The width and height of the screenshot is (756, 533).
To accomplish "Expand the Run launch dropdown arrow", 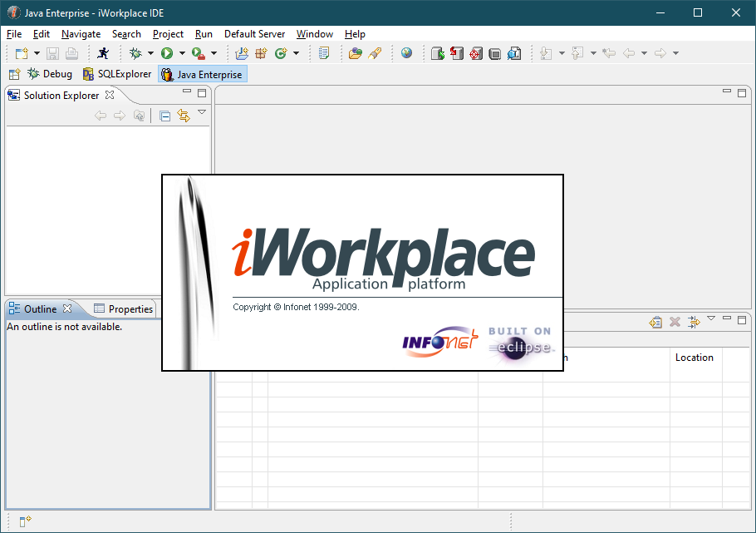I will coord(182,53).
